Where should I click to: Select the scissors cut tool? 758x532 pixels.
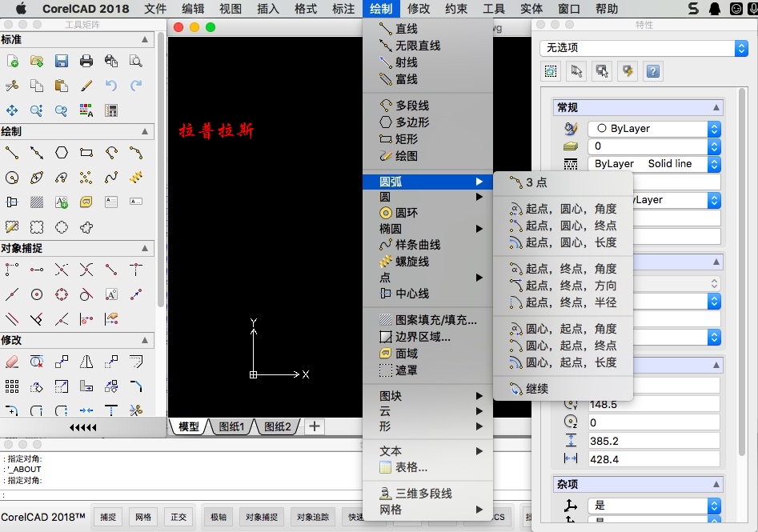pyautogui.click(x=10, y=85)
